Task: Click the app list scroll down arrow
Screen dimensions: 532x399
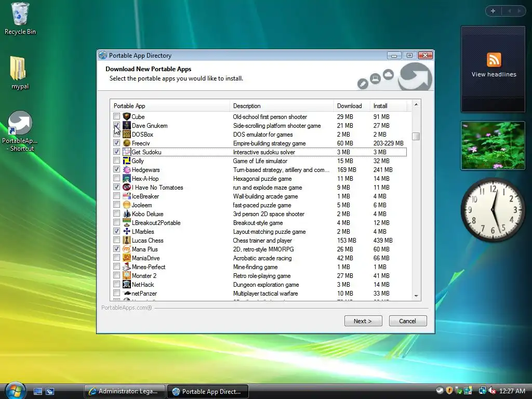Action: click(x=416, y=296)
